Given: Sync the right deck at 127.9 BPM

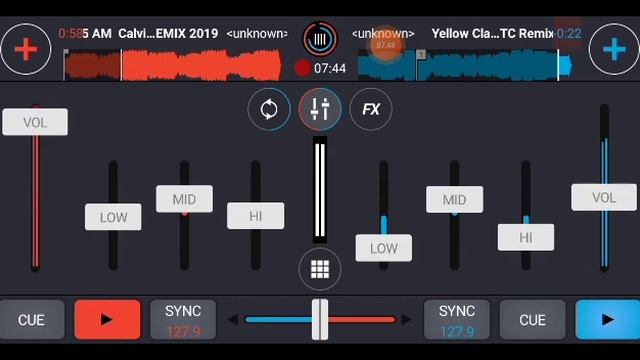Looking at the screenshot, I should tap(457, 320).
